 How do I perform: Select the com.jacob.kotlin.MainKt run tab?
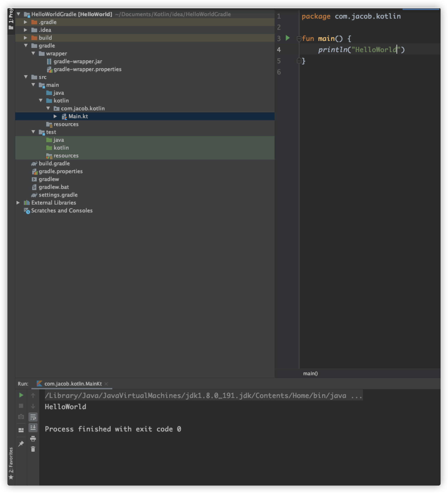73,384
